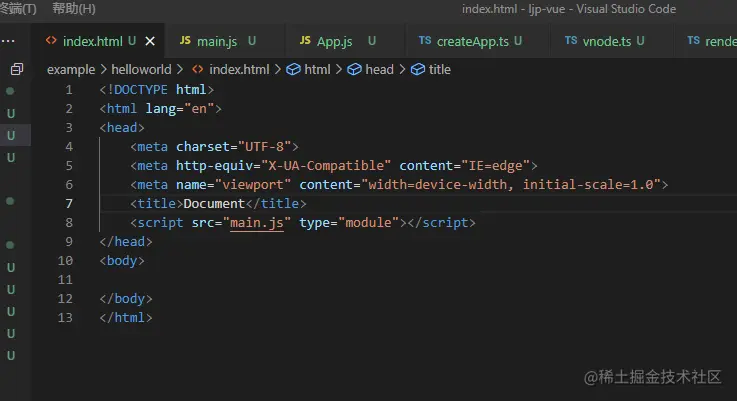Open the head breadcrumb symbol

379,70
